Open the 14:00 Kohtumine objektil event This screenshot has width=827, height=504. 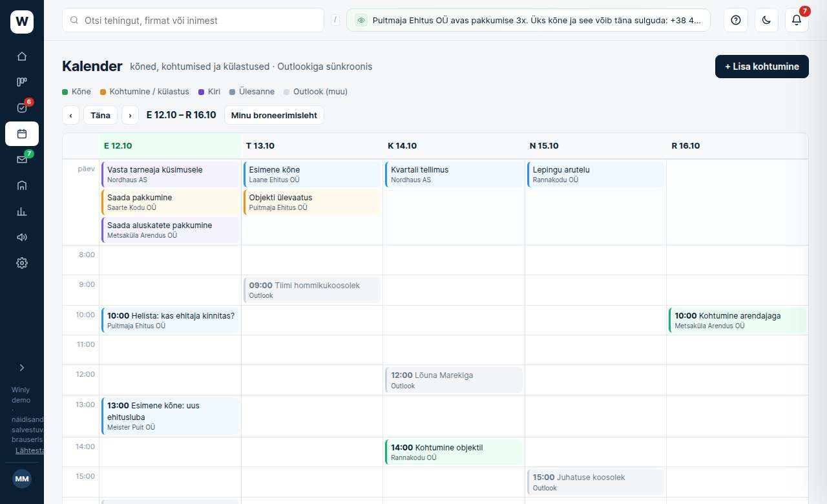(x=454, y=452)
